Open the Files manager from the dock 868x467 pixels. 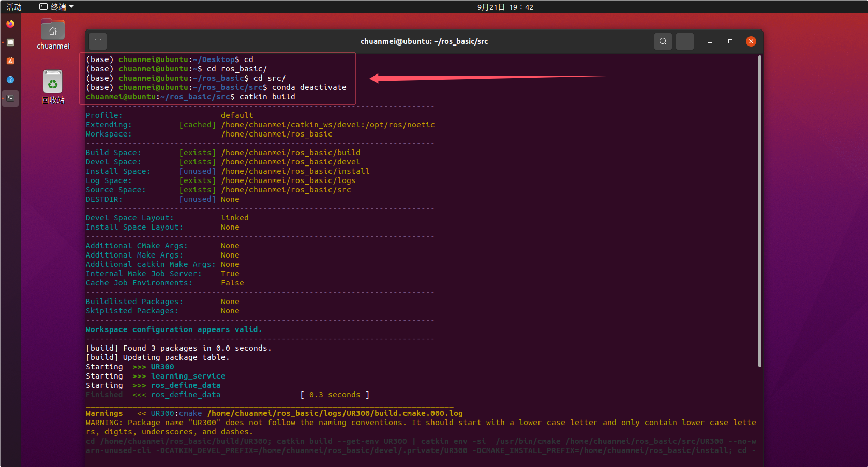10,42
